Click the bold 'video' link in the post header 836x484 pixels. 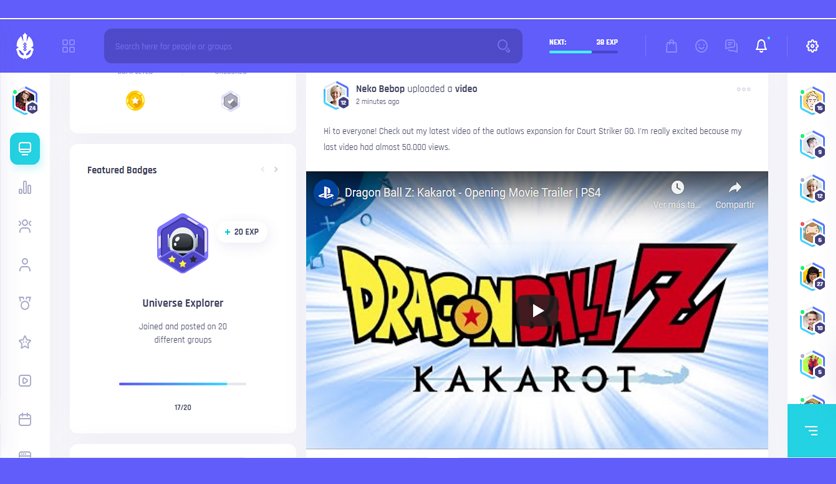[x=466, y=89]
